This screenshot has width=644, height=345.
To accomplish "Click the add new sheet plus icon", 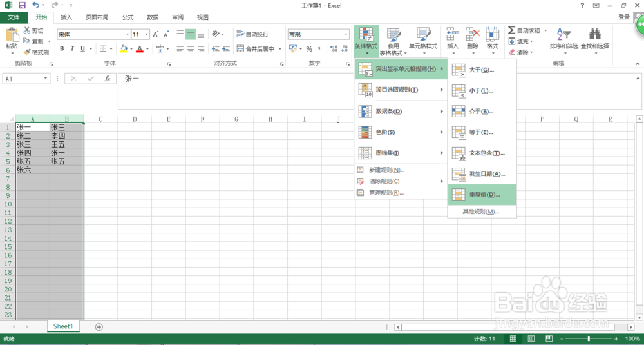I will [x=99, y=327].
